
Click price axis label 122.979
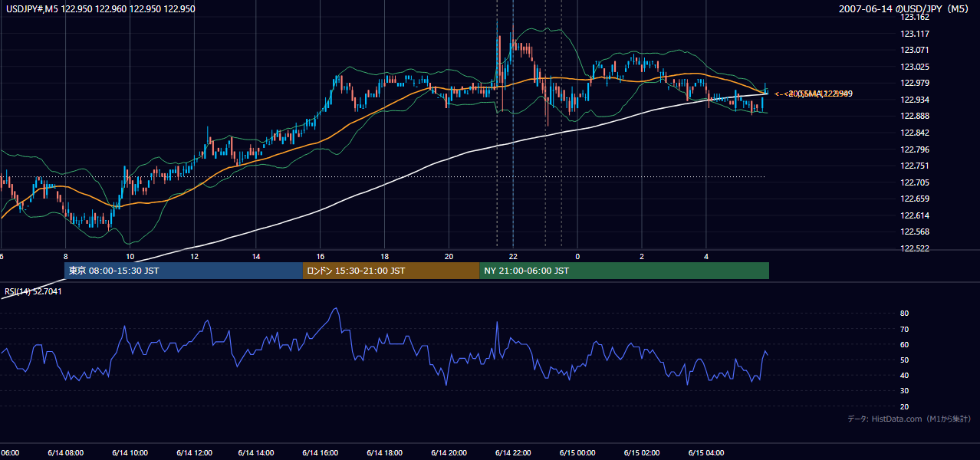(915, 83)
